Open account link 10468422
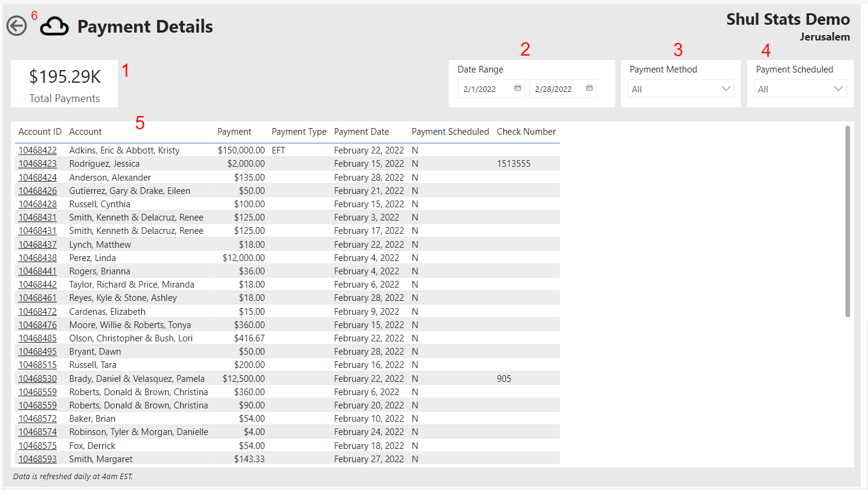 [37, 149]
